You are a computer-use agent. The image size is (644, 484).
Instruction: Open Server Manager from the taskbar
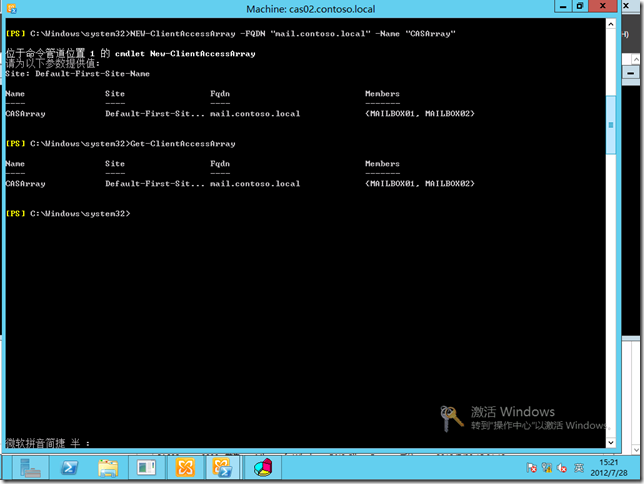30,468
